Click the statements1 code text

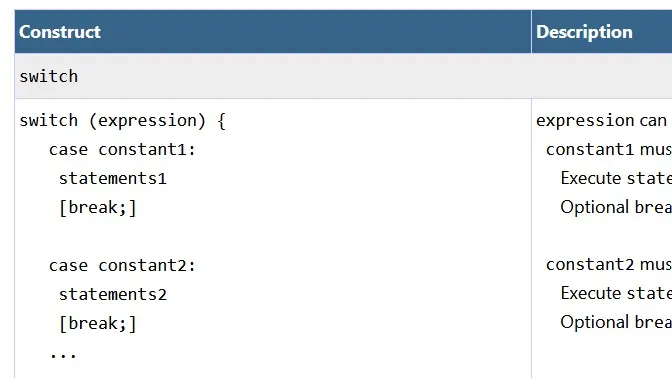point(113,178)
